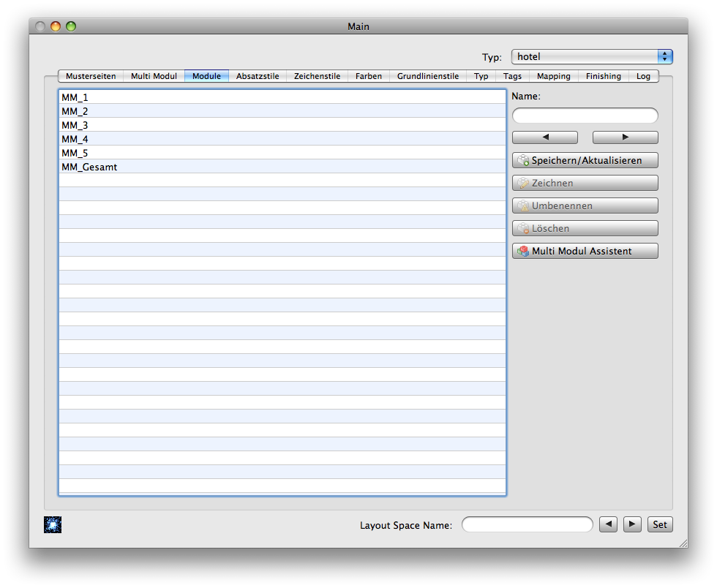The image size is (717, 588).
Task: Switch to the Mapping tab
Action: pyautogui.click(x=554, y=76)
